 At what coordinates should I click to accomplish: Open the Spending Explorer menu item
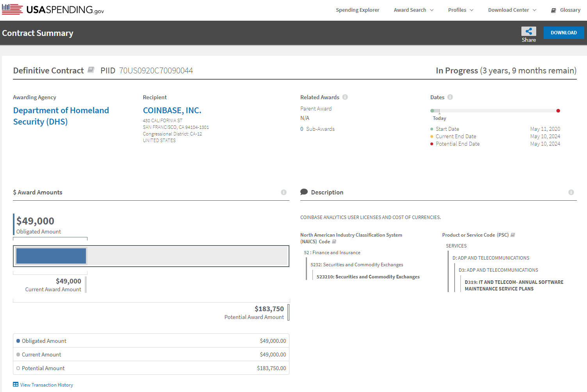[x=358, y=10]
